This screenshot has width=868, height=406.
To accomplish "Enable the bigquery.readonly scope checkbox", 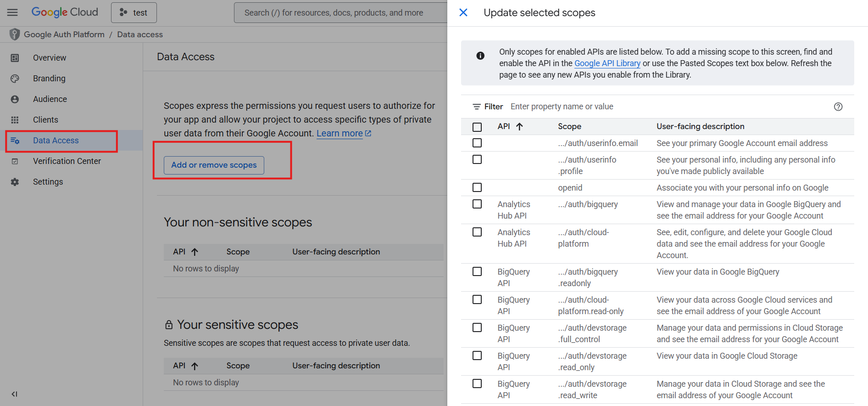I will coord(477,272).
